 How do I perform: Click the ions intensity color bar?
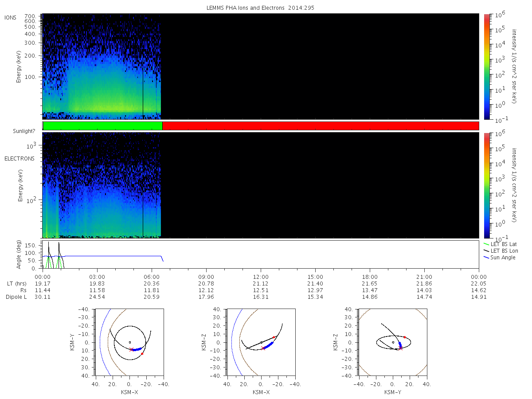pos(486,66)
